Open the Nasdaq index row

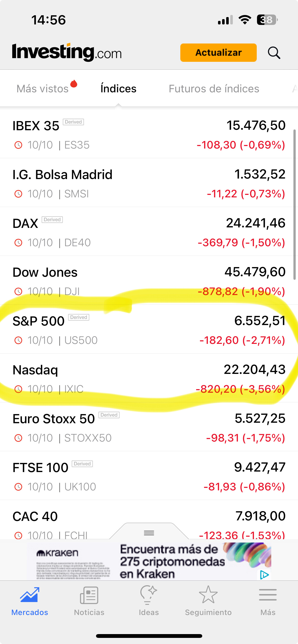click(x=149, y=378)
